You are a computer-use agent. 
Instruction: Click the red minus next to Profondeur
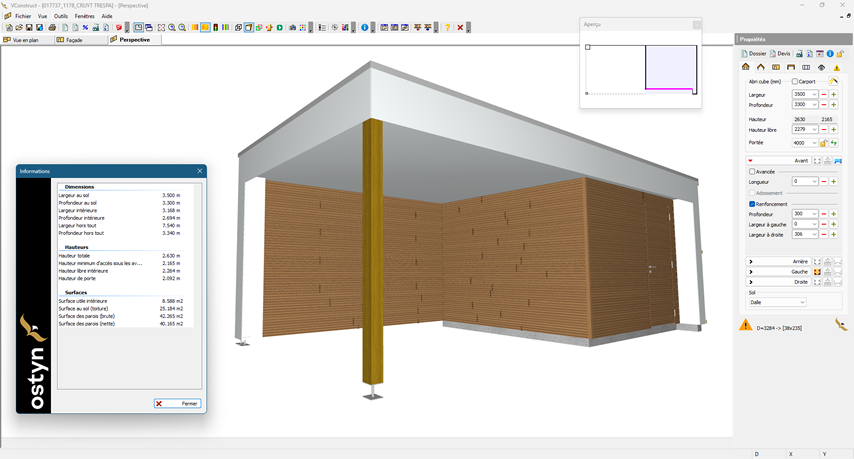point(823,105)
